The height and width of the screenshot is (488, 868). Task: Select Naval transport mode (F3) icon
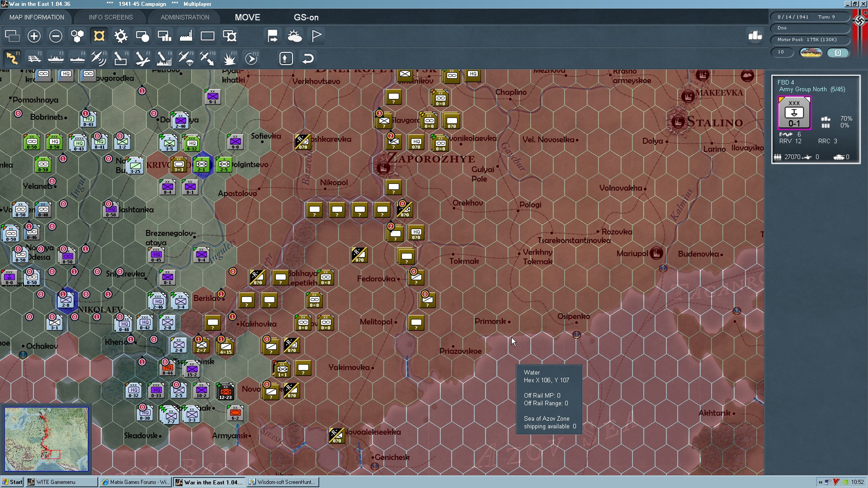[56, 58]
